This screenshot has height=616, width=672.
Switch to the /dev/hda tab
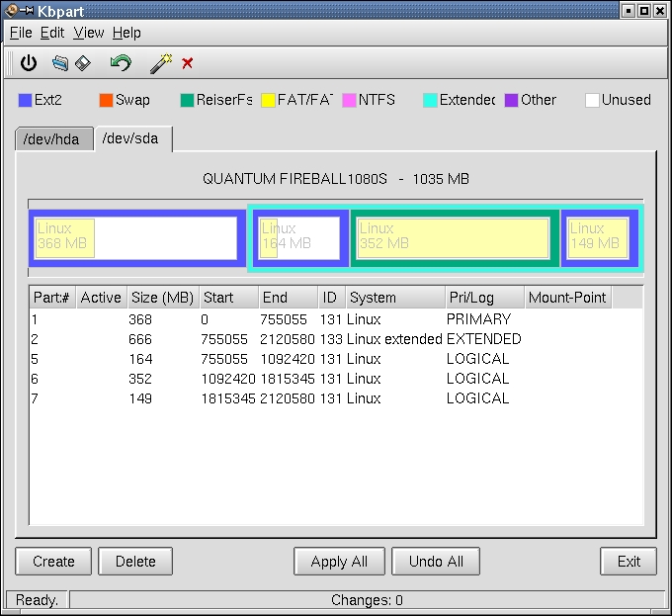coord(54,139)
